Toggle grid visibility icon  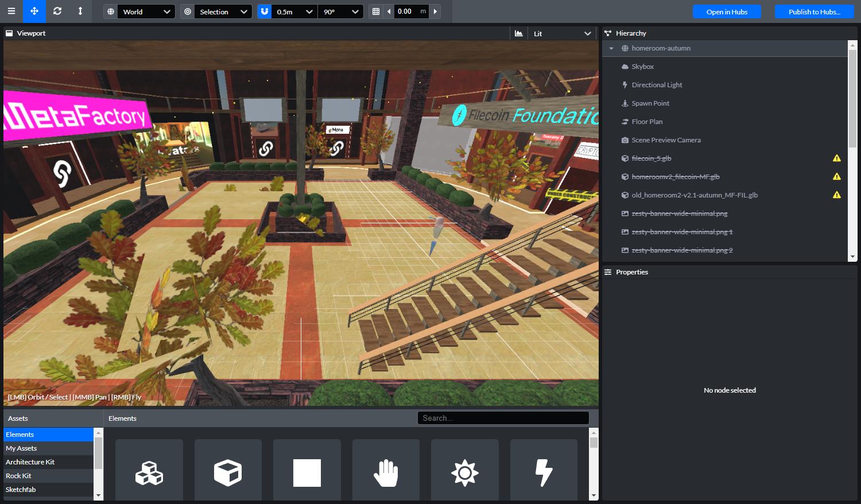pyautogui.click(x=376, y=11)
